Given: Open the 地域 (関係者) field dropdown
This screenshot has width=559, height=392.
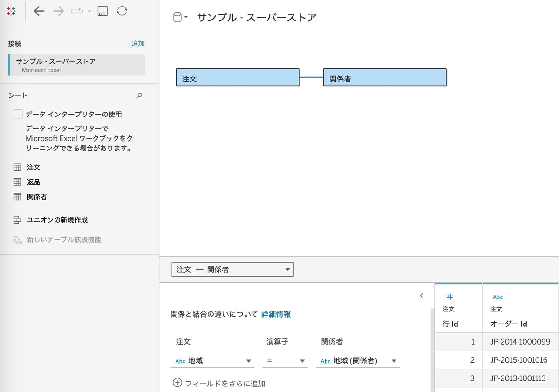Looking at the screenshot, I should coord(358,361).
